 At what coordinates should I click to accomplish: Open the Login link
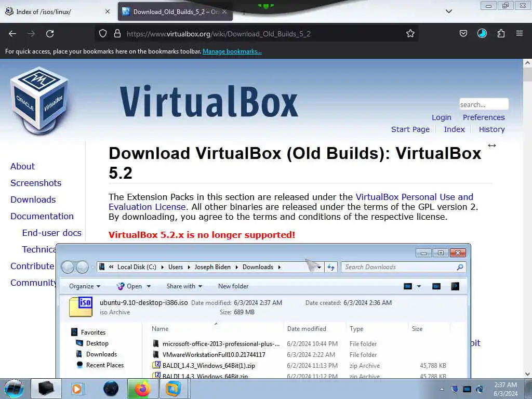[x=442, y=117]
